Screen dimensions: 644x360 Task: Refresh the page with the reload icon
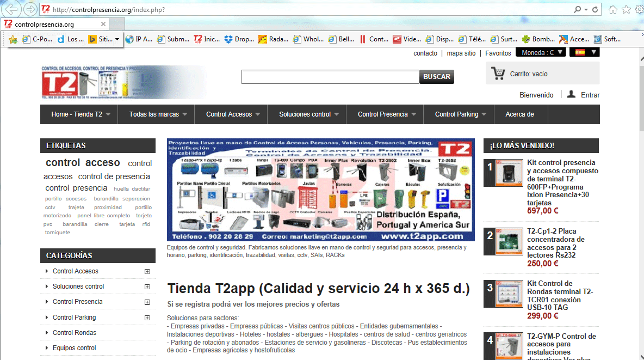(x=595, y=9)
